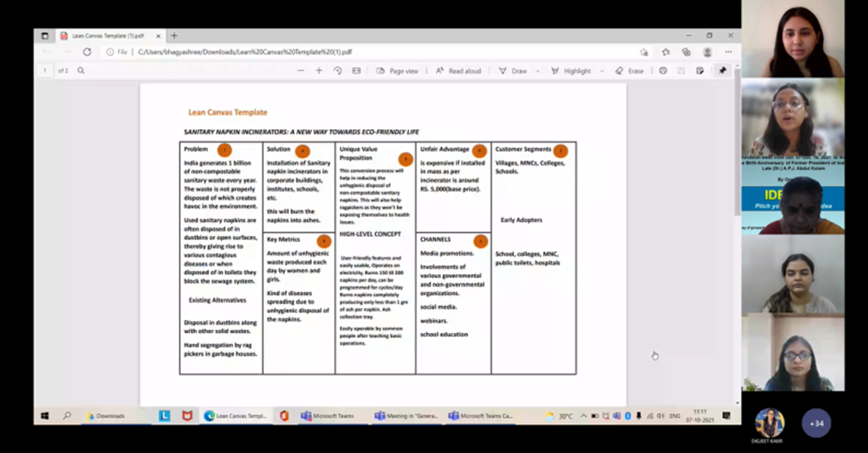Toggle the Erase tool

pos(629,71)
